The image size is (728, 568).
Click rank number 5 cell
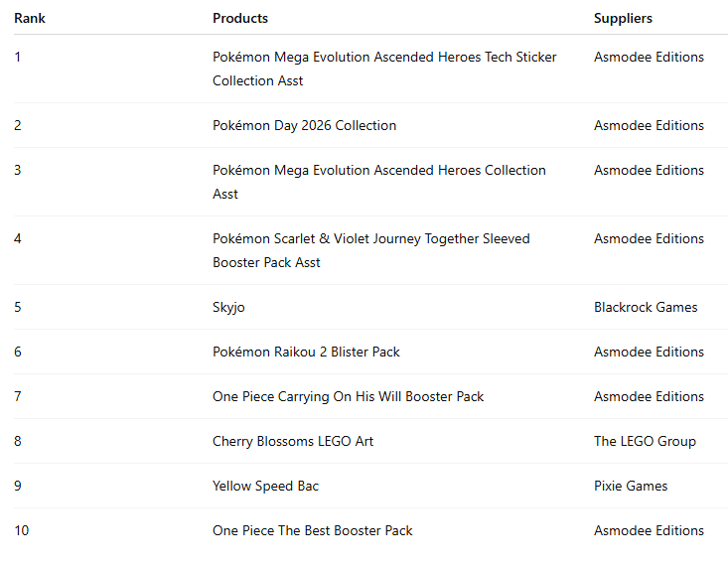(x=18, y=307)
